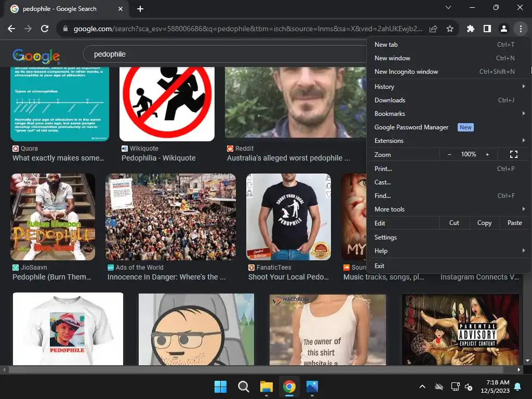
Task: Open the Wikiquote no-symbol image result
Action: [167, 104]
